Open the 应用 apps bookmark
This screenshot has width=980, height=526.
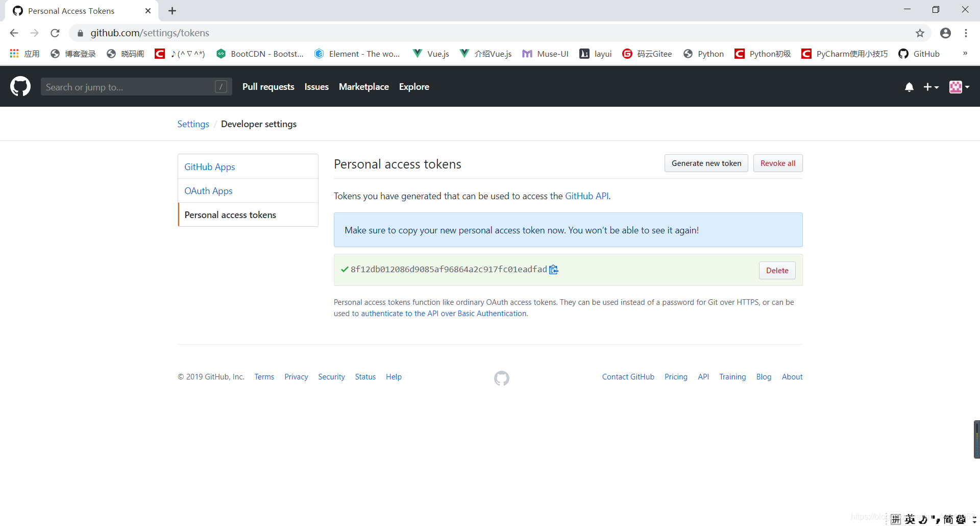pyautogui.click(x=24, y=54)
